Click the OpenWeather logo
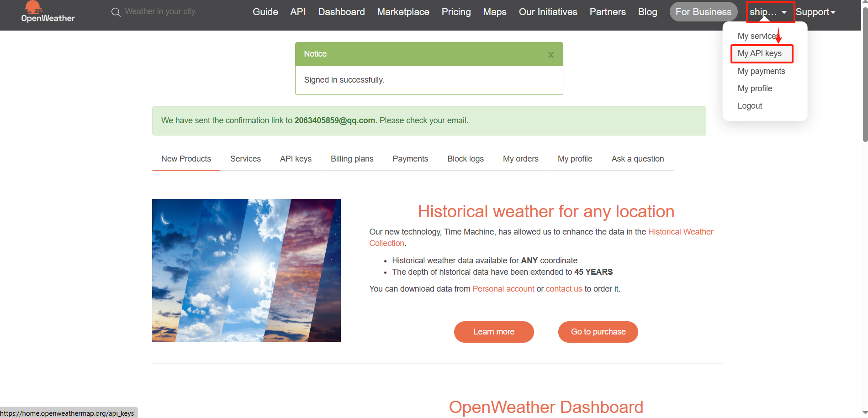The height and width of the screenshot is (418, 868). (48, 12)
